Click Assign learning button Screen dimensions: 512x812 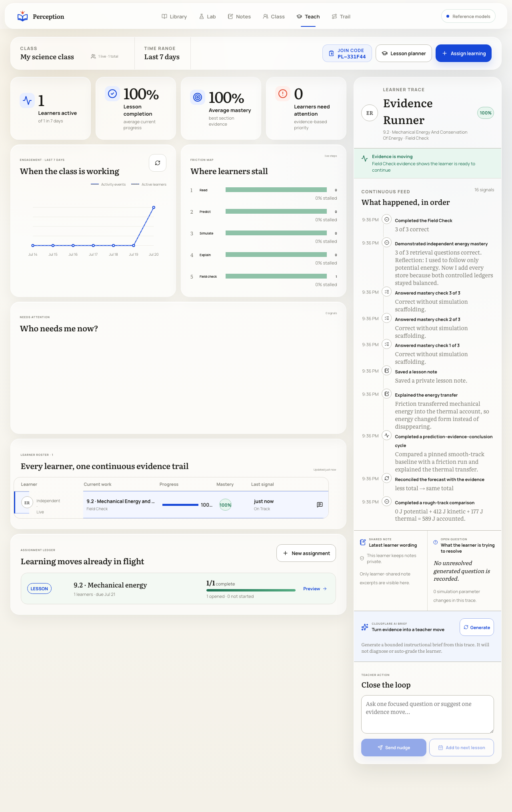[x=463, y=53]
